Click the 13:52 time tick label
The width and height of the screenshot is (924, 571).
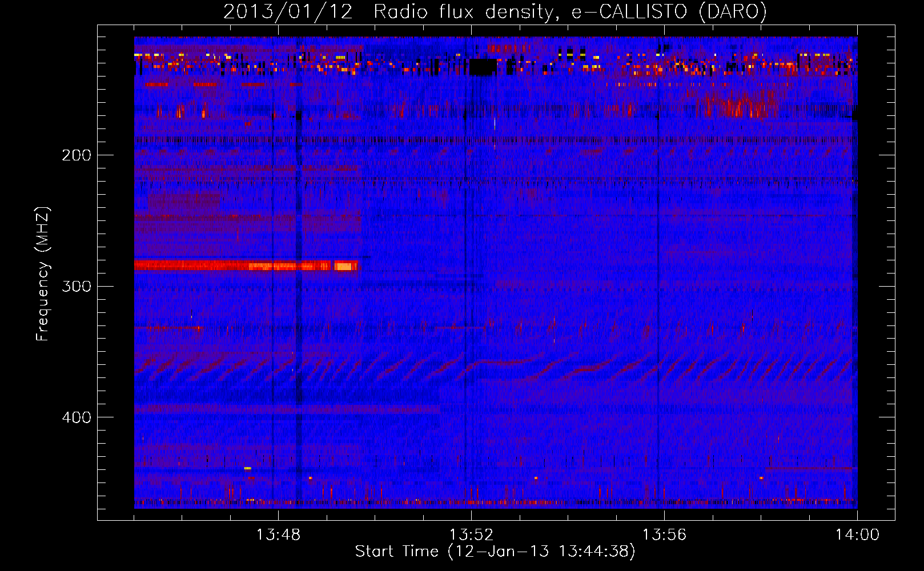click(x=471, y=535)
